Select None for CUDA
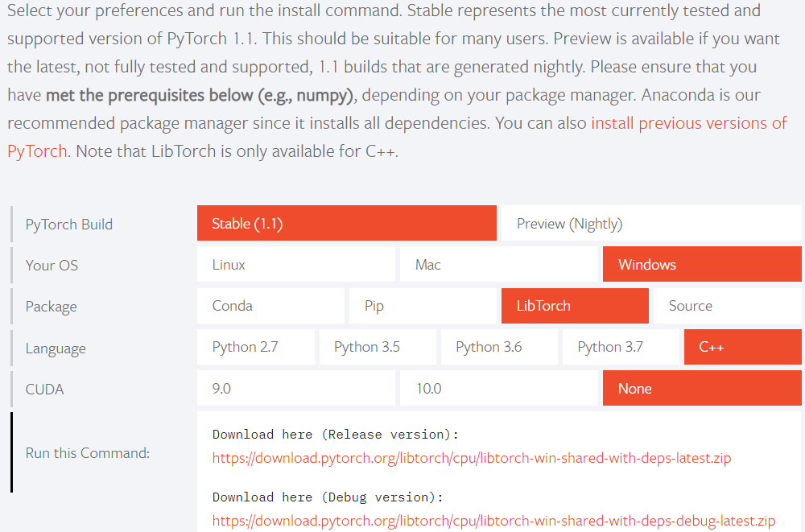 [x=701, y=389]
